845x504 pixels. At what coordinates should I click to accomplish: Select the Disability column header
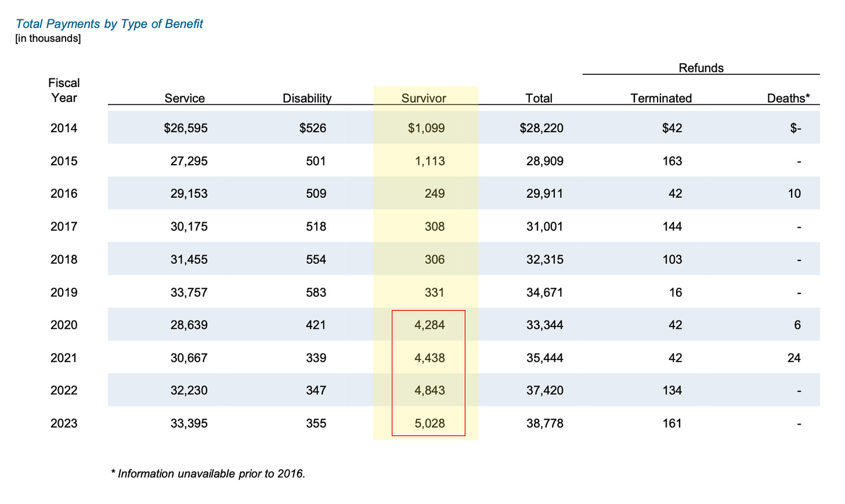click(307, 98)
